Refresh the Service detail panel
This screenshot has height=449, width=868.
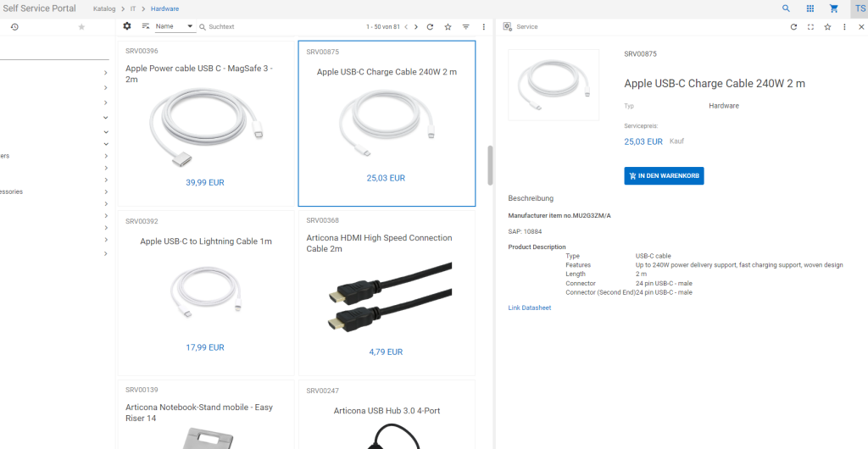(793, 26)
